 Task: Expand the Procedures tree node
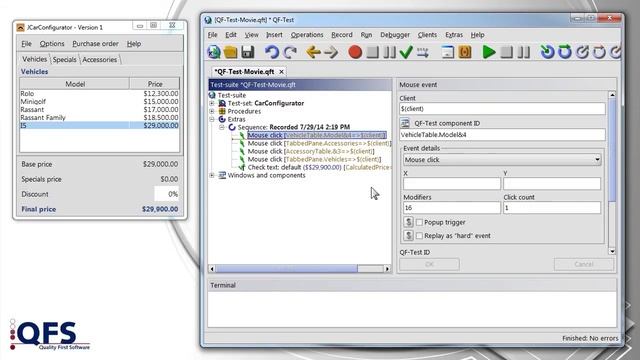(x=212, y=111)
